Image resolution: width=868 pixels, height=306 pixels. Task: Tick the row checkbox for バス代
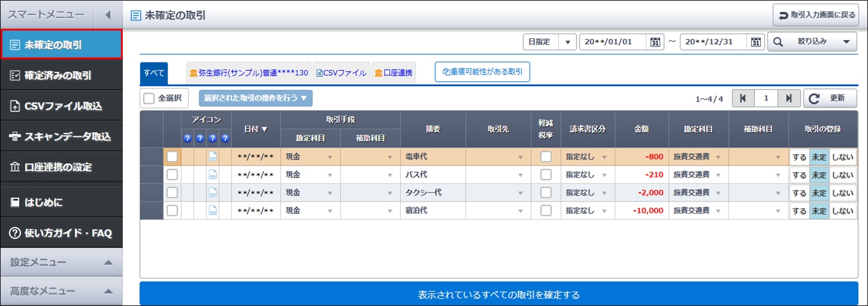click(172, 175)
